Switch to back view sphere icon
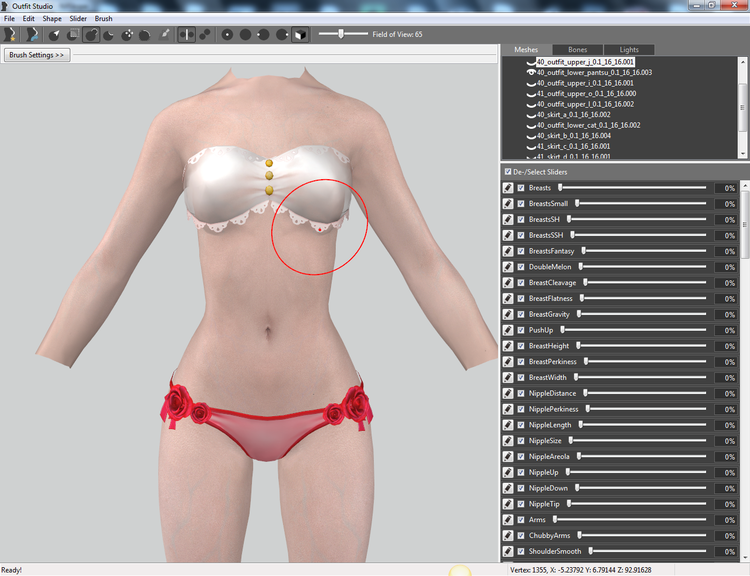 245,35
